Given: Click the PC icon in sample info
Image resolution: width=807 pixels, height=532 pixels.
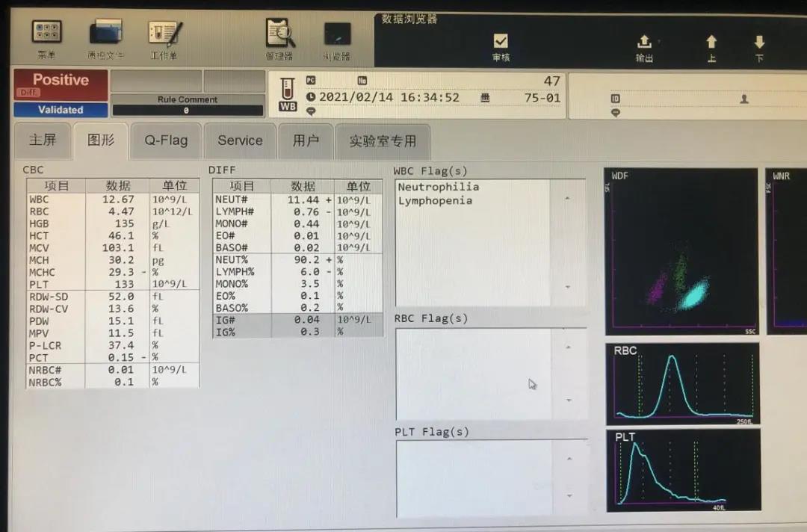Looking at the screenshot, I should pyautogui.click(x=310, y=80).
